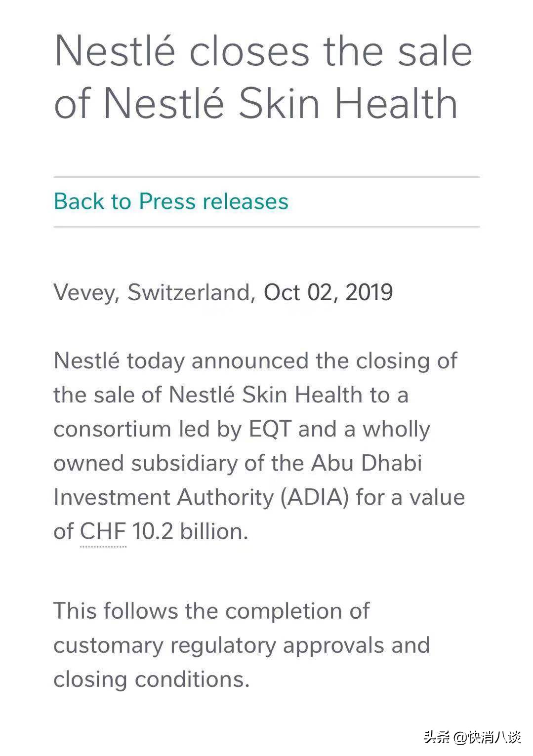Click the Back to Press releases link
The image size is (533, 756).
click(171, 201)
